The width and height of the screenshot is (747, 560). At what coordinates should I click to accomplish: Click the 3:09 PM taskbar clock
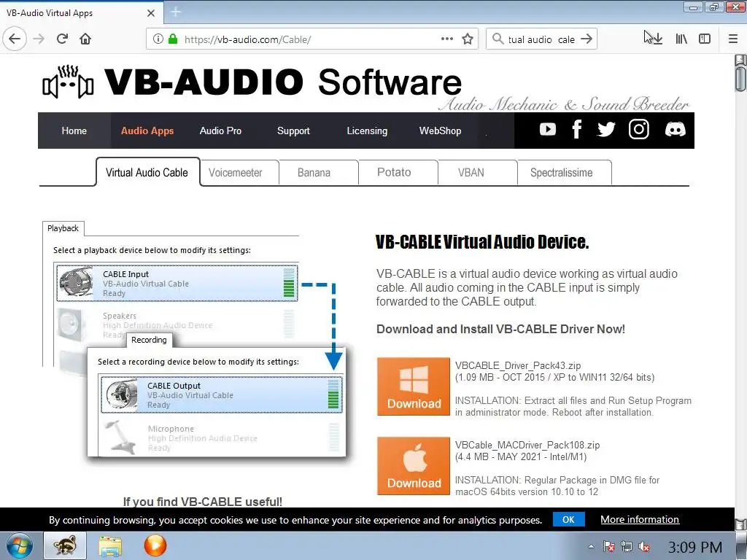[x=695, y=547]
